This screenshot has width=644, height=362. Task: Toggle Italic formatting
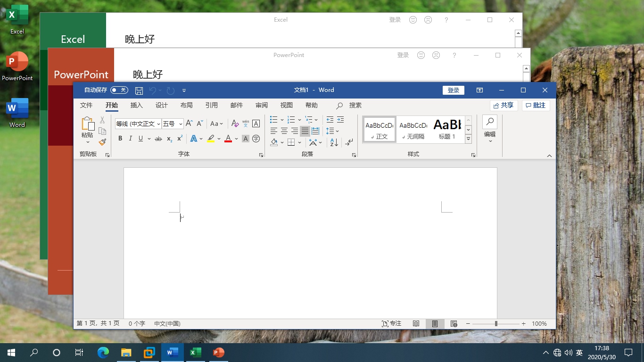[x=130, y=139]
